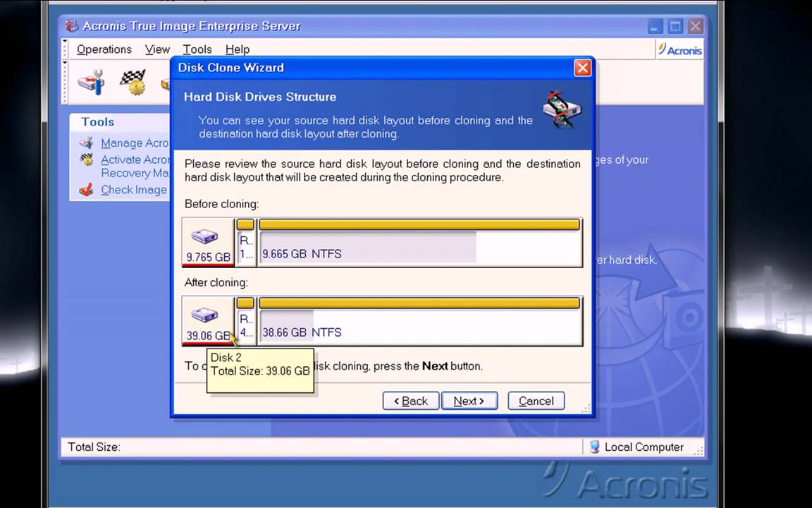Click the Tools panel heading
The width and height of the screenshot is (812, 508).
point(97,122)
